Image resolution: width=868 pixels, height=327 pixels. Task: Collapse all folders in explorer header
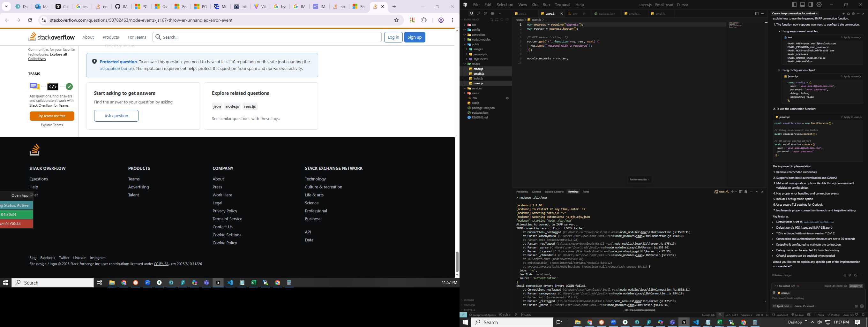[x=507, y=19]
